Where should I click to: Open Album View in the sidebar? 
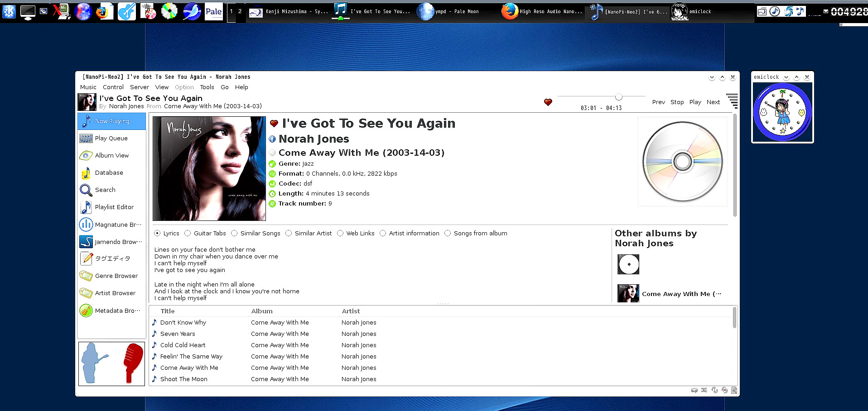86,156
